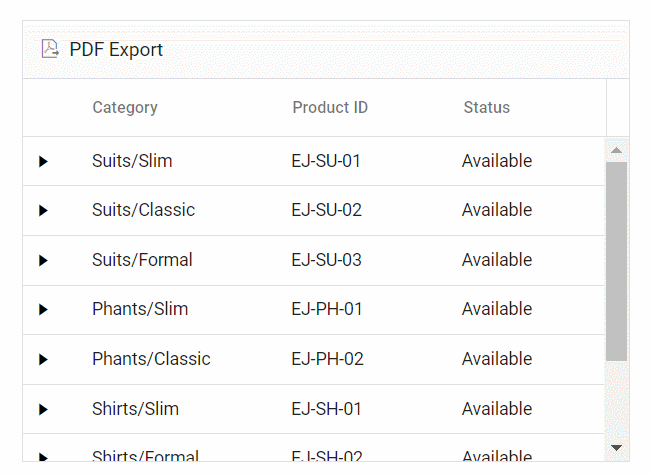Select the EJ-PH-02 product ID cell

click(x=327, y=359)
